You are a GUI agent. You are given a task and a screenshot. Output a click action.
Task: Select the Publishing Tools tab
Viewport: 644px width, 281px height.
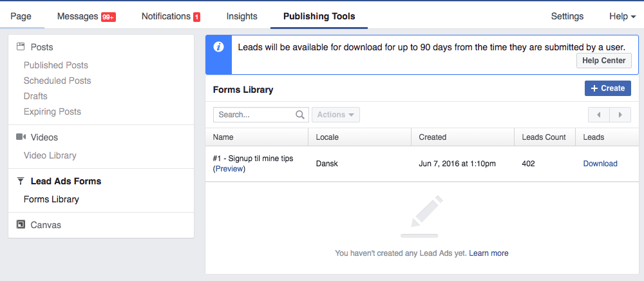[x=319, y=16]
